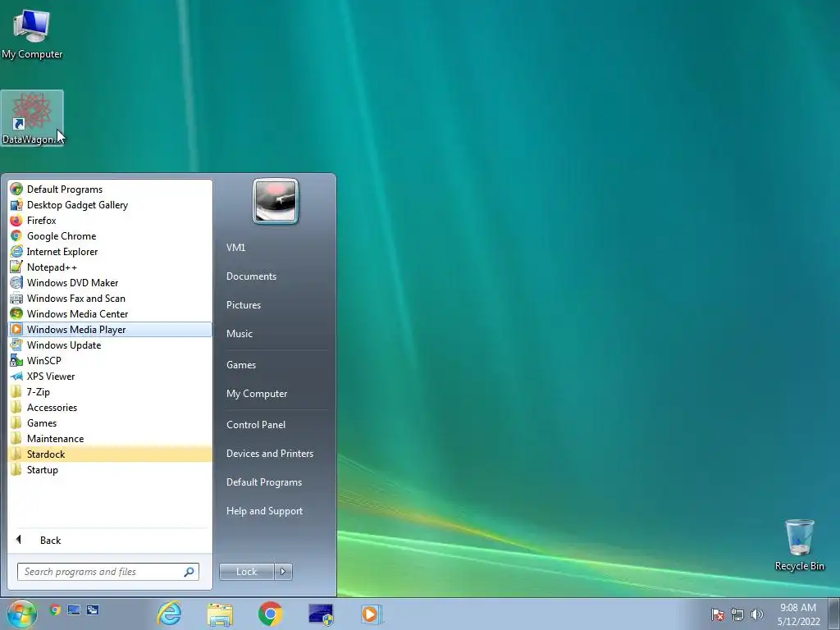Start Notepad++ from the programs list
The width and height of the screenshot is (840, 630).
(110, 267)
